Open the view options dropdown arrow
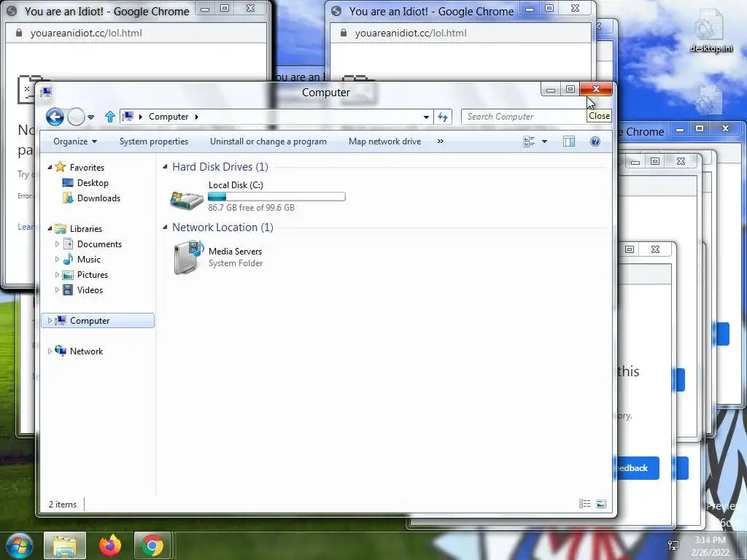 coord(544,141)
